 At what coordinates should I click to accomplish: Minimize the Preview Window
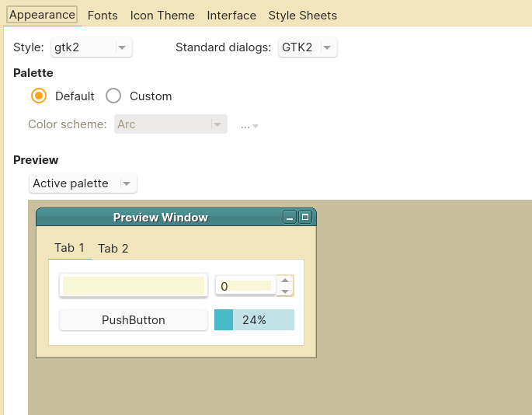[290, 218]
